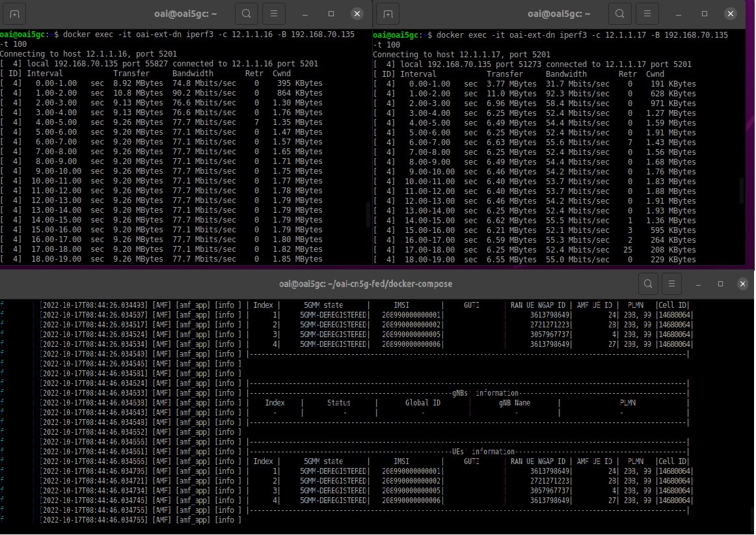The height and width of the screenshot is (535, 756).
Task: Open hamburger menu in bottom docker-compose terminal
Action: (x=671, y=284)
